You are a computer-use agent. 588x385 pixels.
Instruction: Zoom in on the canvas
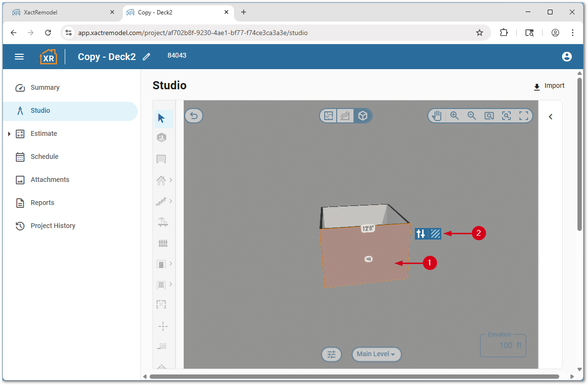pyautogui.click(x=454, y=116)
